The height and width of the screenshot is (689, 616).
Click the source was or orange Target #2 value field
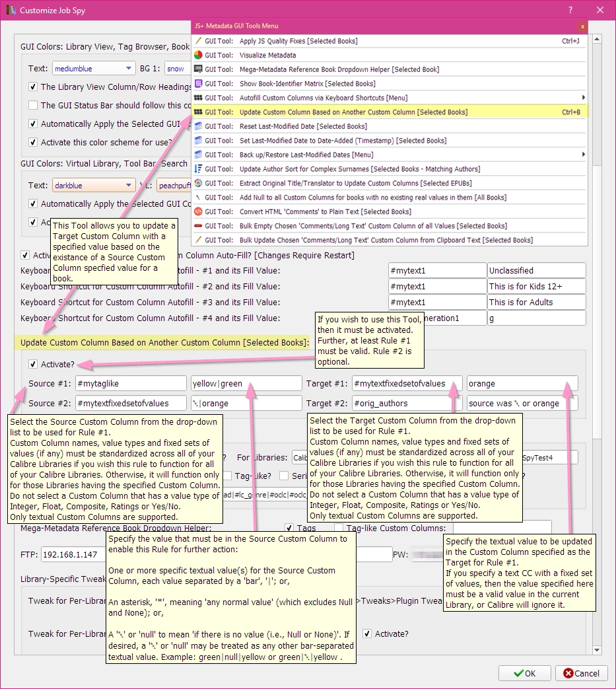(522, 403)
